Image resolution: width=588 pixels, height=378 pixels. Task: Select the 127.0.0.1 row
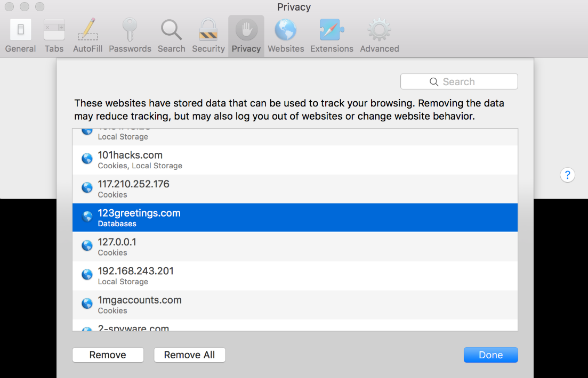(x=295, y=246)
